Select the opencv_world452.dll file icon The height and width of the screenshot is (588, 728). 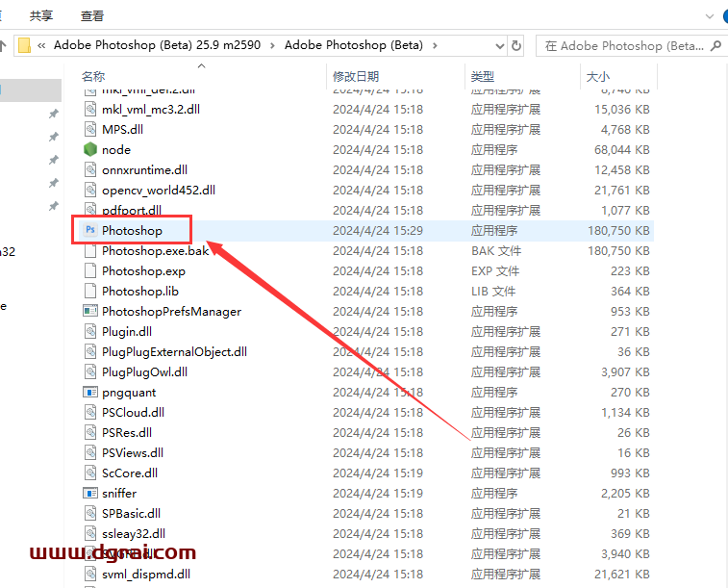[x=90, y=190]
